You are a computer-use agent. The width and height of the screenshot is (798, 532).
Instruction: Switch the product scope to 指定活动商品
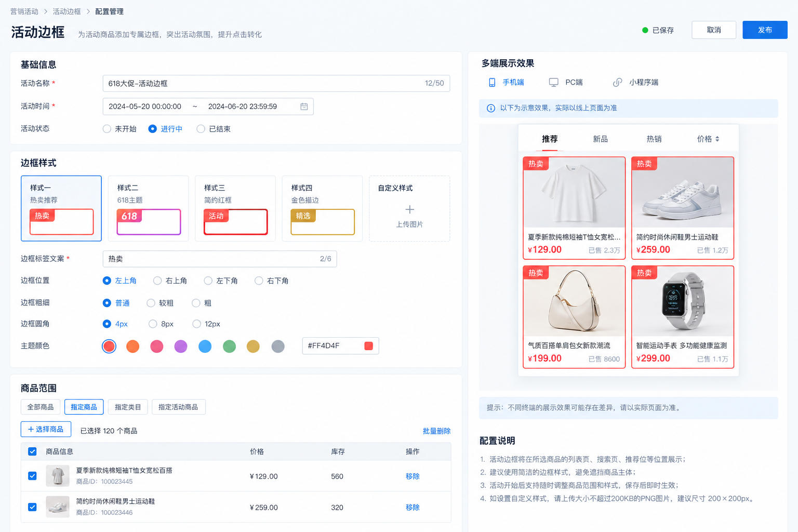[x=178, y=407]
